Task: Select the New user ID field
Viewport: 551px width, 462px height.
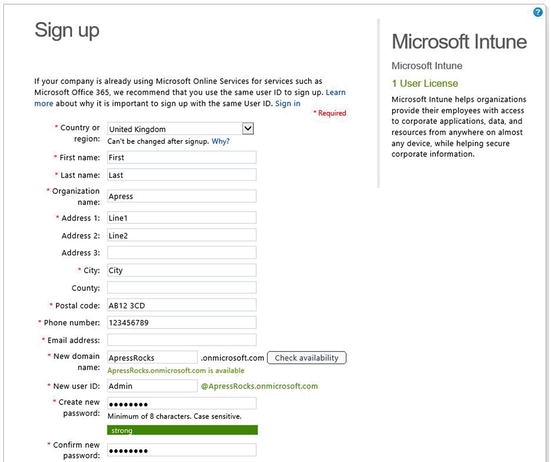Action: click(x=152, y=386)
